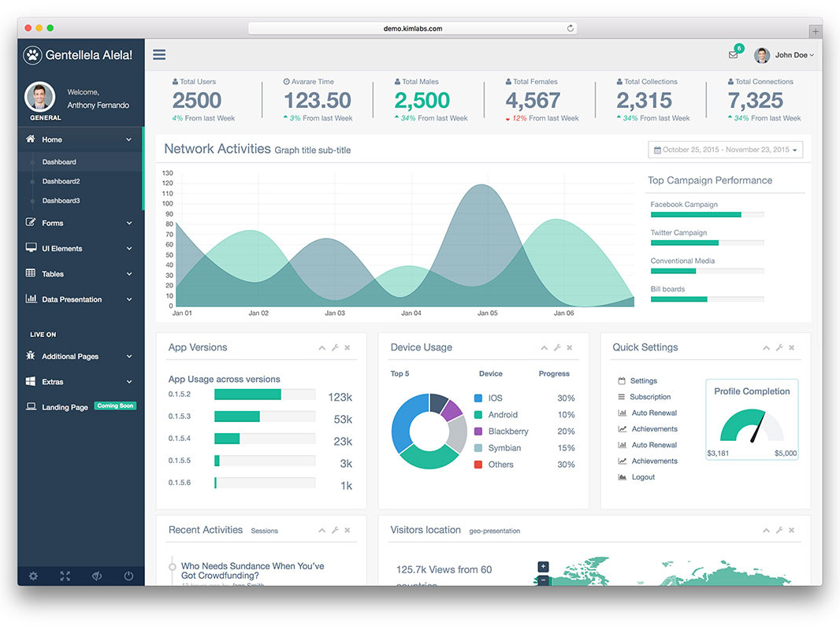Image resolution: width=840 pixels, height=630 pixels.
Task: Expand the Tables menu in the sidebar
Action: (52, 273)
